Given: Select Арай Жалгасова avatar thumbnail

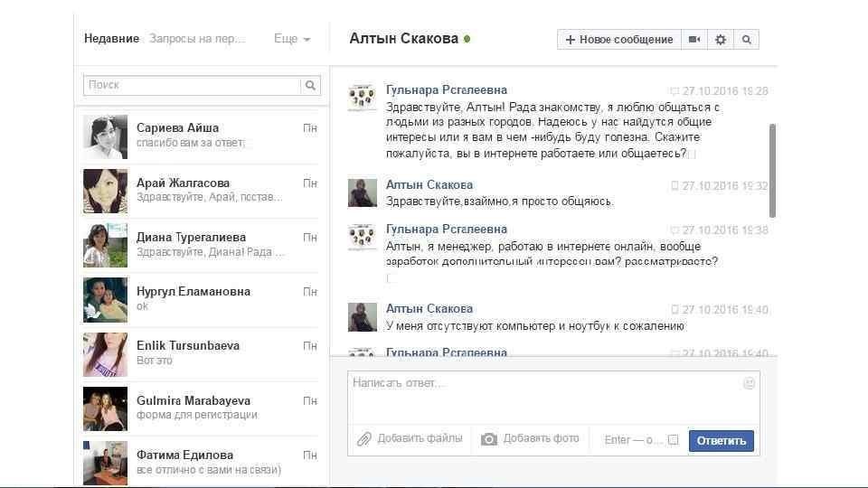Looking at the screenshot, I should tap(105, 192).
